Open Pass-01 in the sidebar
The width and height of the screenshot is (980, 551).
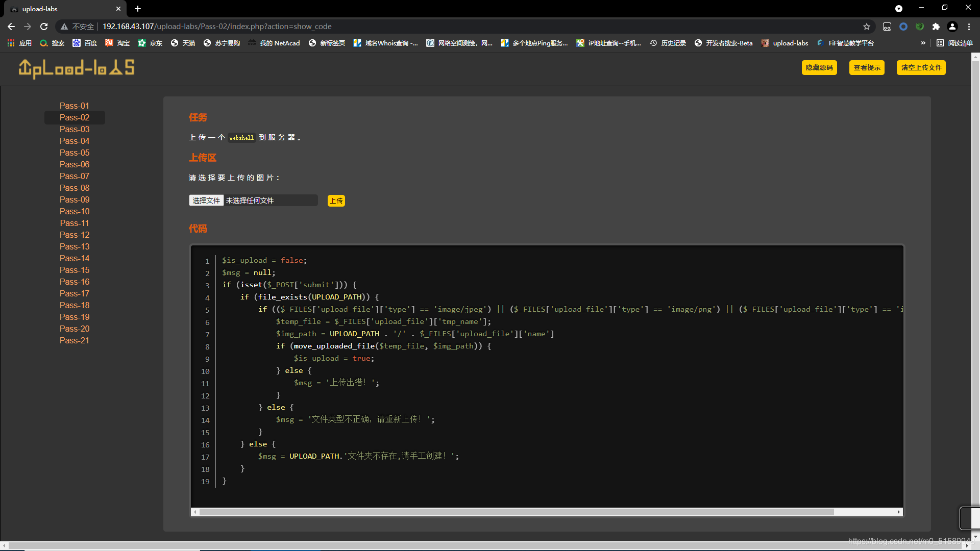pyautogui.click(x=75, y=106)
